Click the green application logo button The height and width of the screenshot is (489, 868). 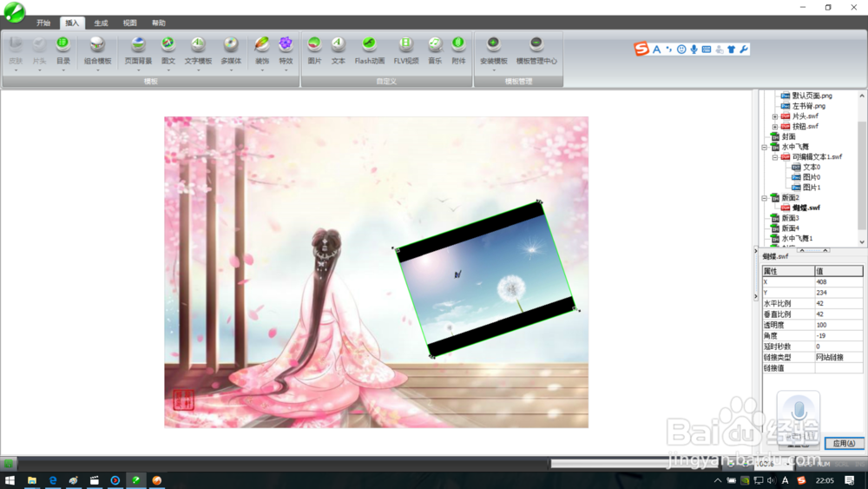click(x=15, y=12)
